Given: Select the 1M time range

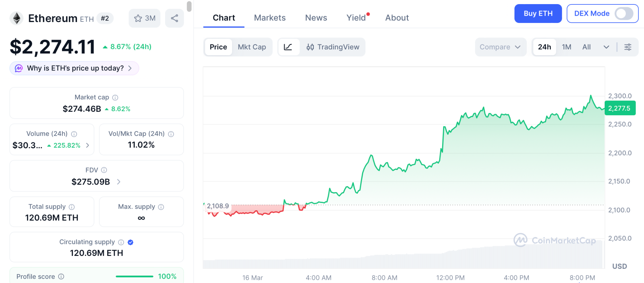Looking at the screenshot, I should [x=566, y=47].
